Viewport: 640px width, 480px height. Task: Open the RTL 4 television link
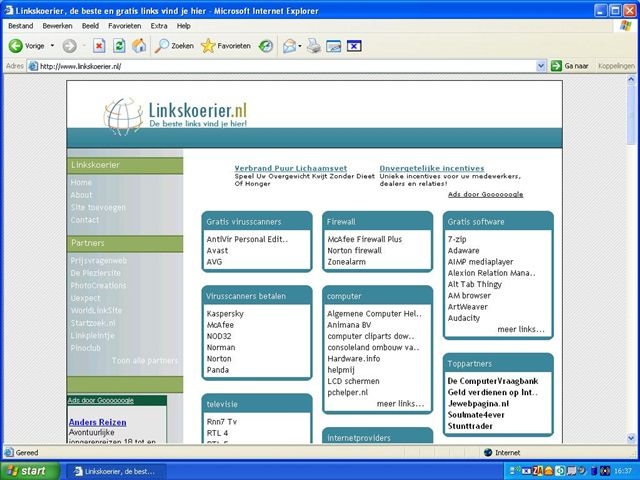[217, 433]
